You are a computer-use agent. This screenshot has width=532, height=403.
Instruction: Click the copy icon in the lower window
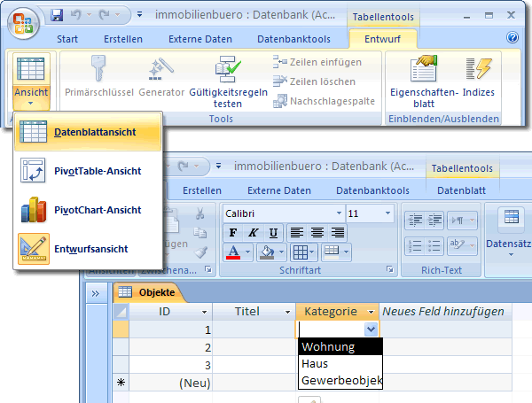200,233
